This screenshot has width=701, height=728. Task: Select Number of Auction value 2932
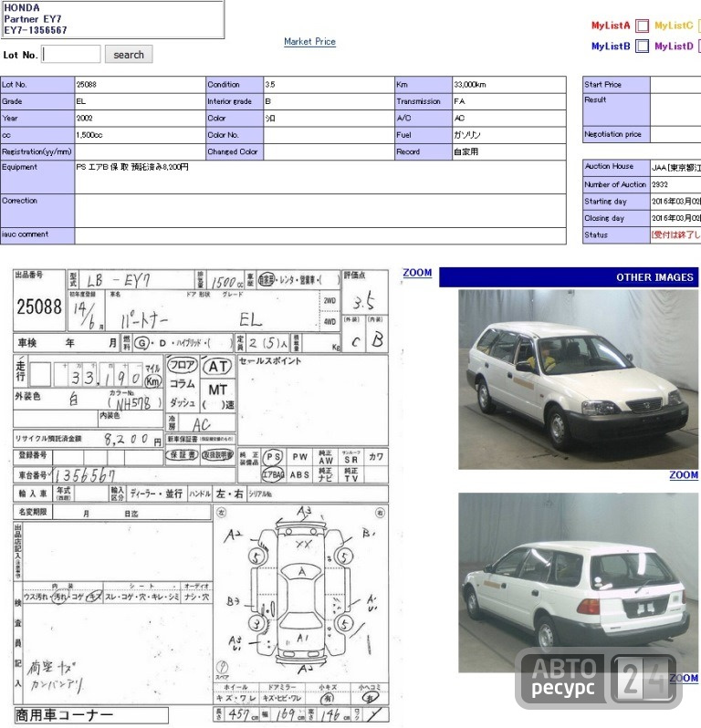[x=660, y=184]
